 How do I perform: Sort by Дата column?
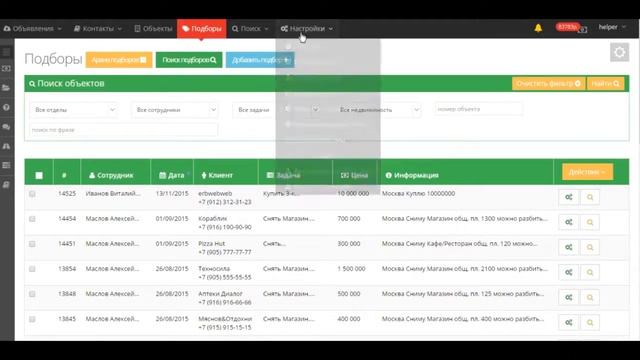[x=172, y=176]
